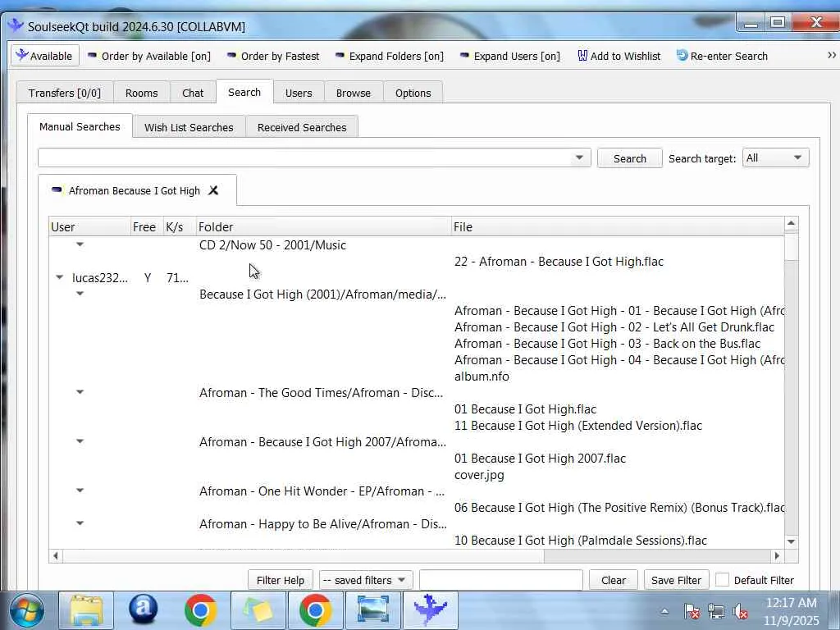Screen dimensions: 840x630
Task: Click Add to Wishlist
Action: point(619,56)
